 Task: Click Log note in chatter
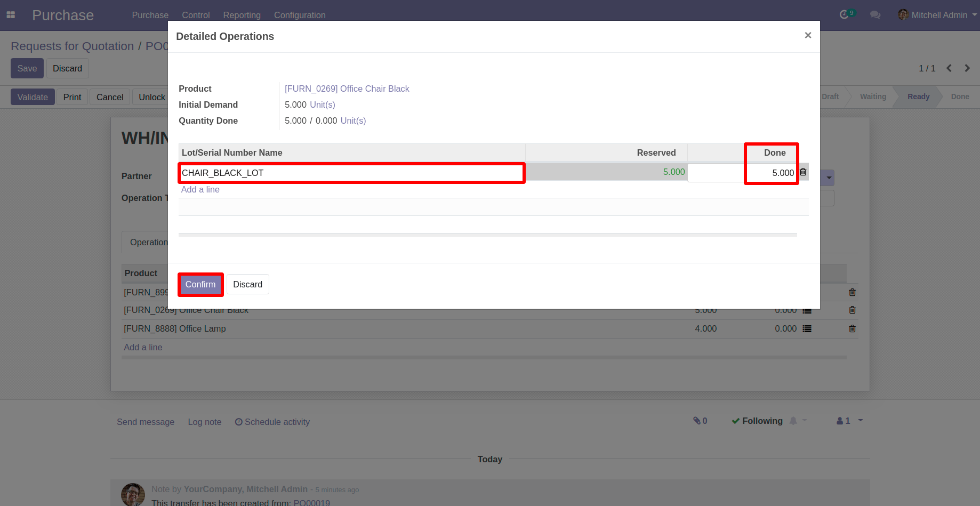(204, 422)
